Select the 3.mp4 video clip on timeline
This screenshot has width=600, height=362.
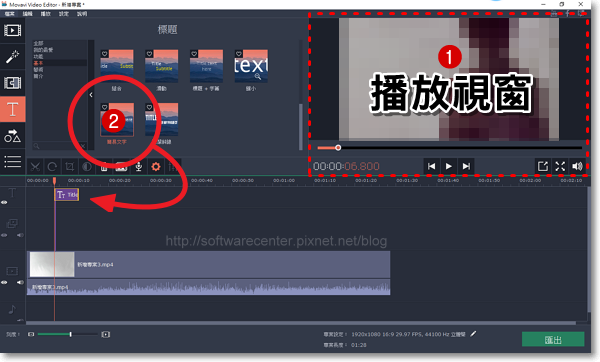(x=209, y=264)
